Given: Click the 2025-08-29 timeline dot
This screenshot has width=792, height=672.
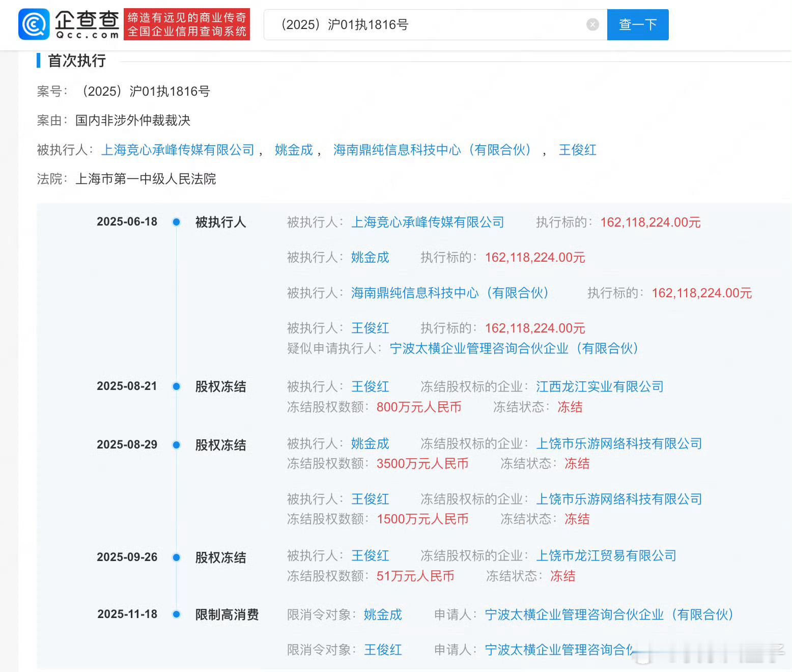Looking at the screenshot, I should (x=176, y=445).
